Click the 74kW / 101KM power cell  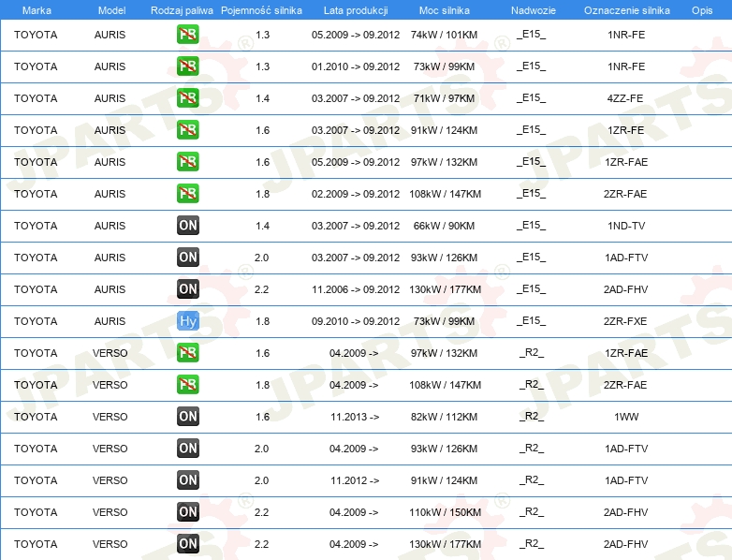[x=444, y=35]
